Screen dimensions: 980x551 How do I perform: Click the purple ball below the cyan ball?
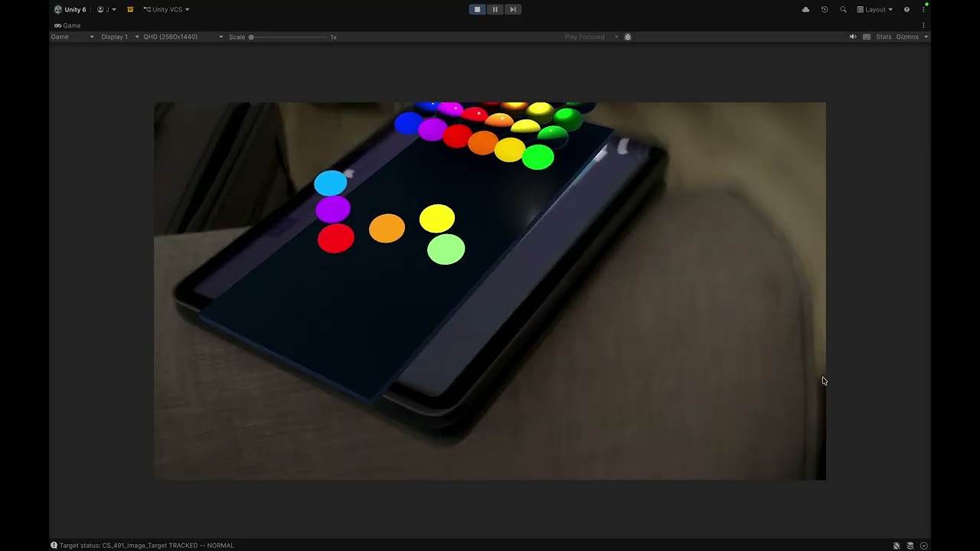point(333,209)
